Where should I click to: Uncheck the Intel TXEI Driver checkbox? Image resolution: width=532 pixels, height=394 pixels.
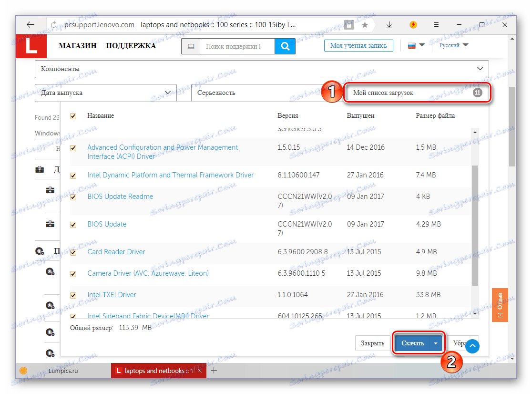point(73,295)
